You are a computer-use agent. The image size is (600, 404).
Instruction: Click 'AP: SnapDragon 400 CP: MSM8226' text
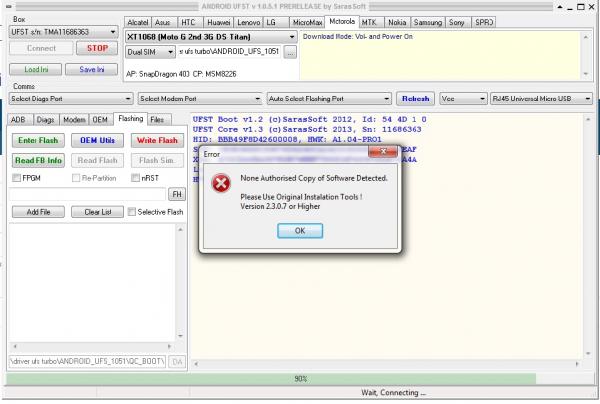[x=181, y=74]
